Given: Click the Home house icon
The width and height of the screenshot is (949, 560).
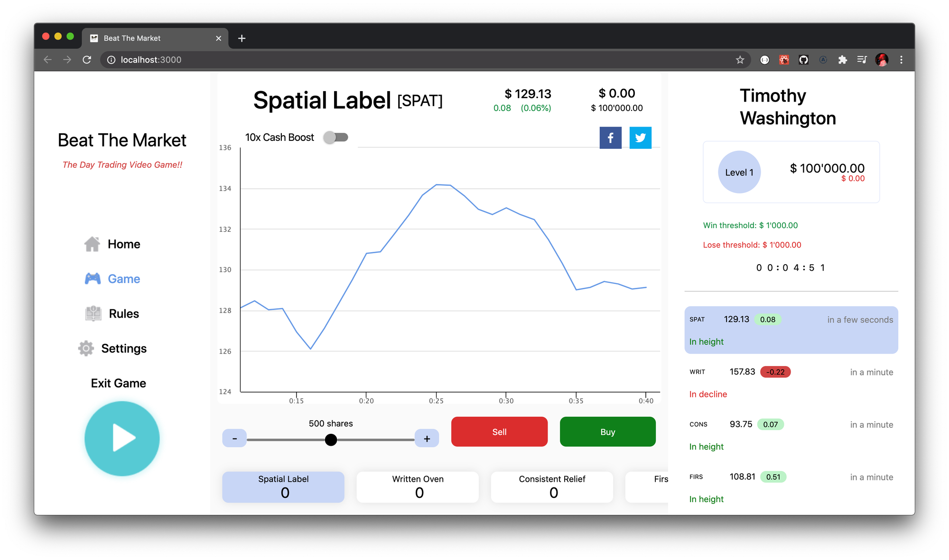Looking at the screenshot, I should pyautogui.click(x=92, y=244).
